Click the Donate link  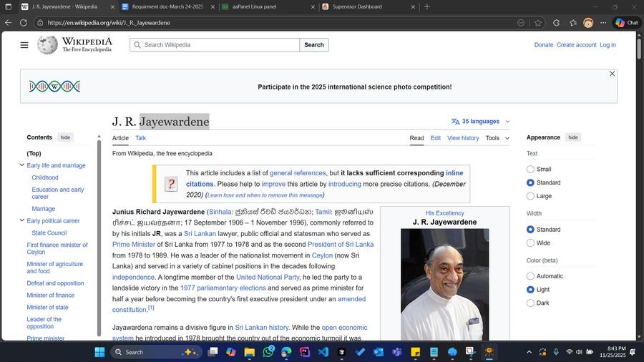click(x=543, y=45)
